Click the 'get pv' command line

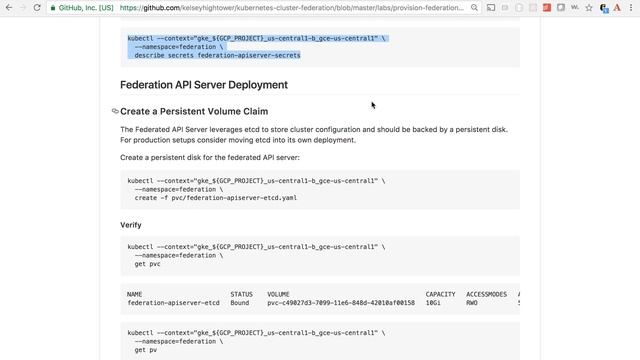coord(145,350)
